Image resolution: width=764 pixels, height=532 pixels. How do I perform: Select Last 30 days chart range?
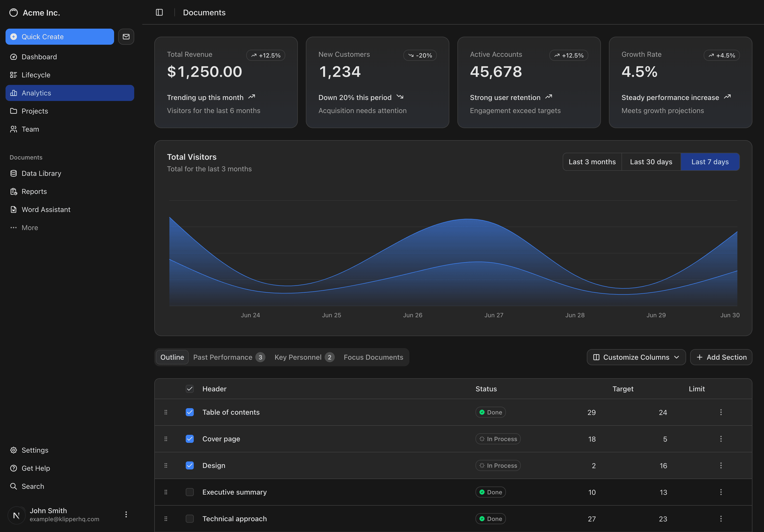pyautogui.click(x=651, y=162)
